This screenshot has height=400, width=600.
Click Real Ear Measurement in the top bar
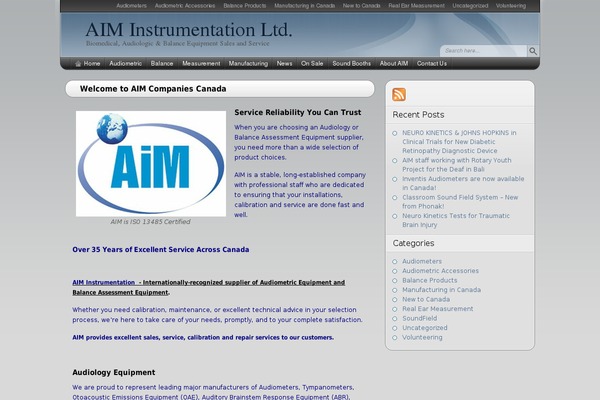coord(416,6)
